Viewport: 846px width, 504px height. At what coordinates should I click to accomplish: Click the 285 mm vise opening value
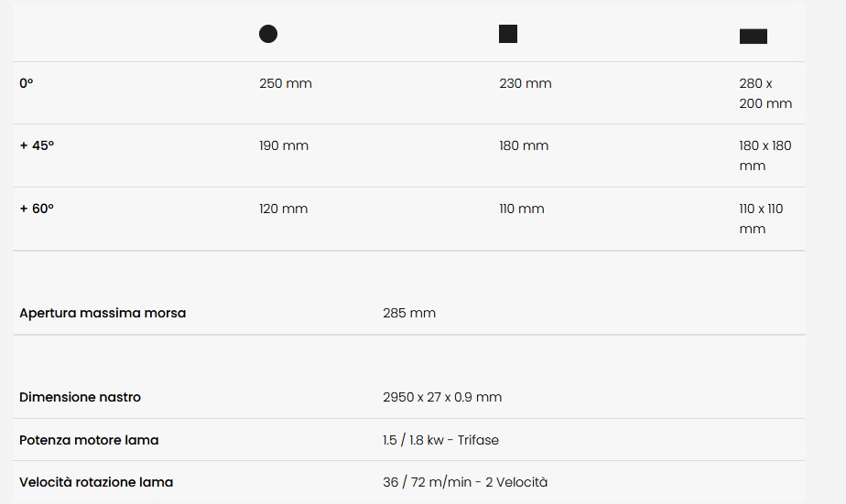tap(409, 313)
